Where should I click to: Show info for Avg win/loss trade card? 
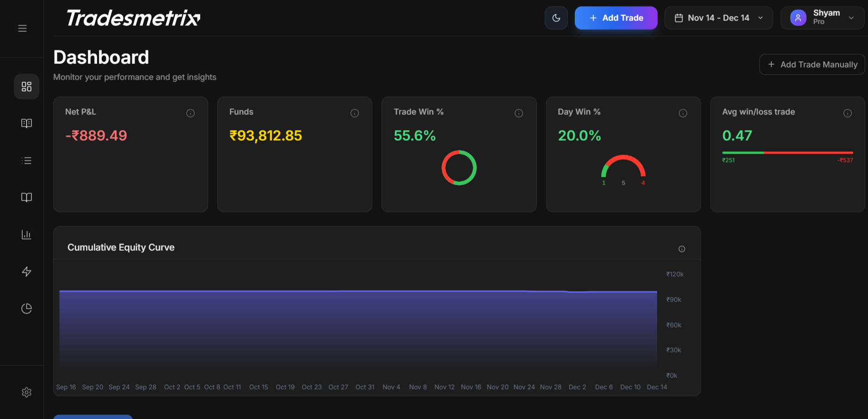tap(848, 113)
